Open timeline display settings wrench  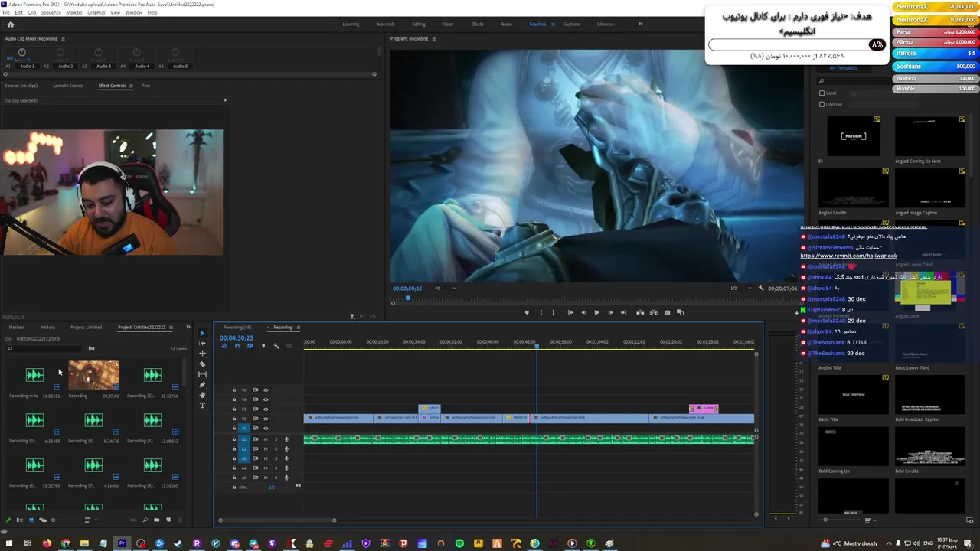click(276, 346)
